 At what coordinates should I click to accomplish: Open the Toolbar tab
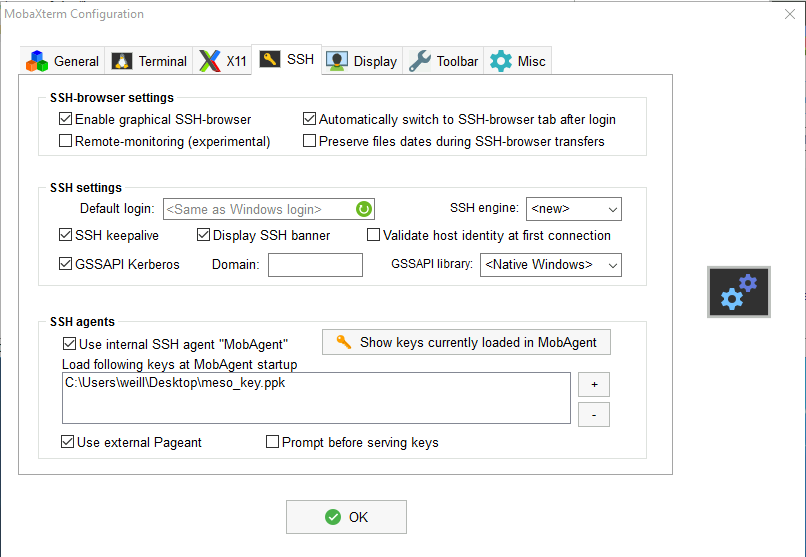tap(443, 61)
